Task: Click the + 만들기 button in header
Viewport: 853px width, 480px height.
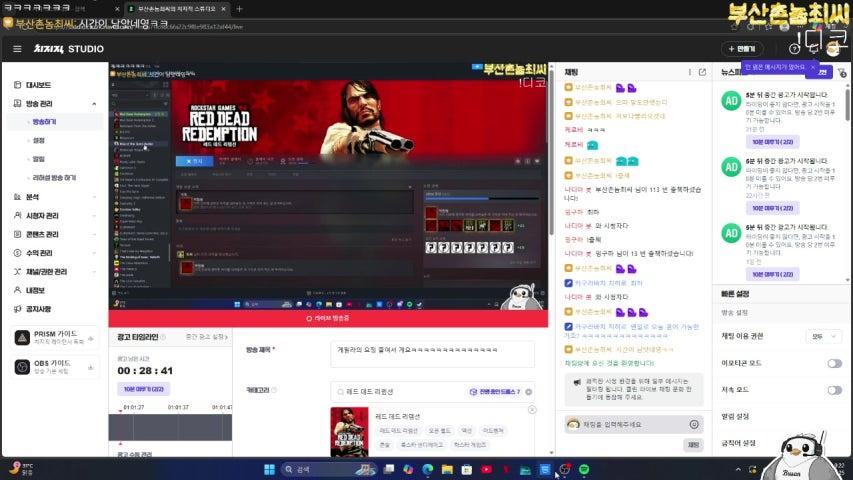Action: click(x=742, y=49)
